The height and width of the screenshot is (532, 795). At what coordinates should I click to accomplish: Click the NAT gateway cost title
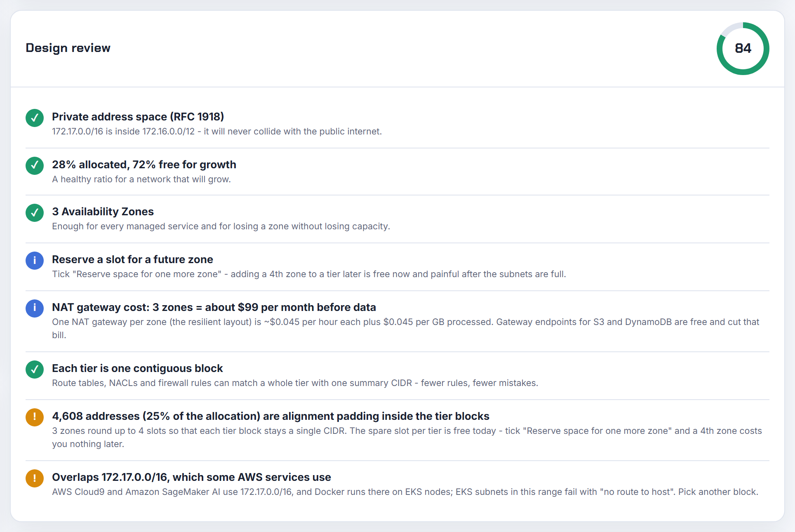pyautogui.click(x=214, y=307)
